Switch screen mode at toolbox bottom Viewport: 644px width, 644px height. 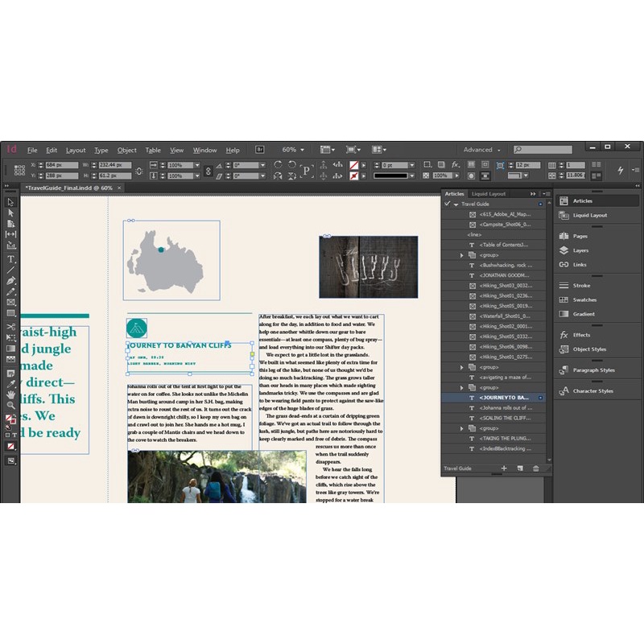(x=10, y=460)
